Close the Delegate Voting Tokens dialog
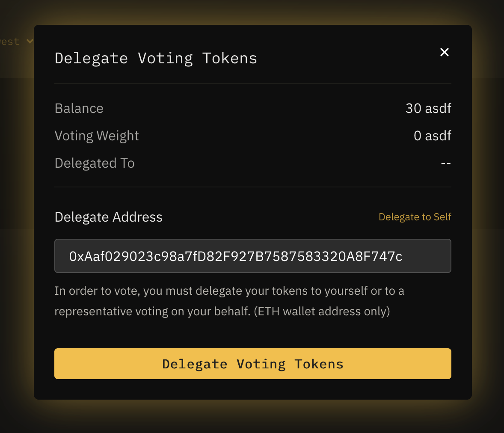Image resolution: width=504 pixels, height=433 pixels. (x=445, y=52)
